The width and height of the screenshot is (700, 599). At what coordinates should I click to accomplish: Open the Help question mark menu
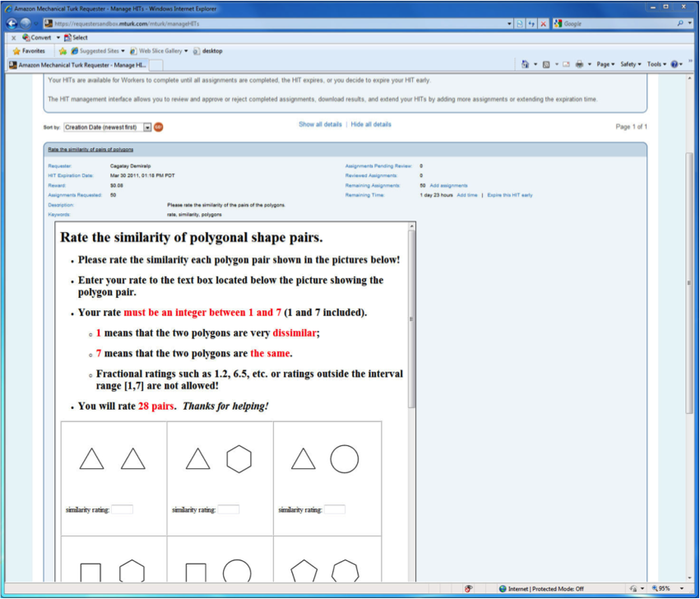tap(677, 64)
